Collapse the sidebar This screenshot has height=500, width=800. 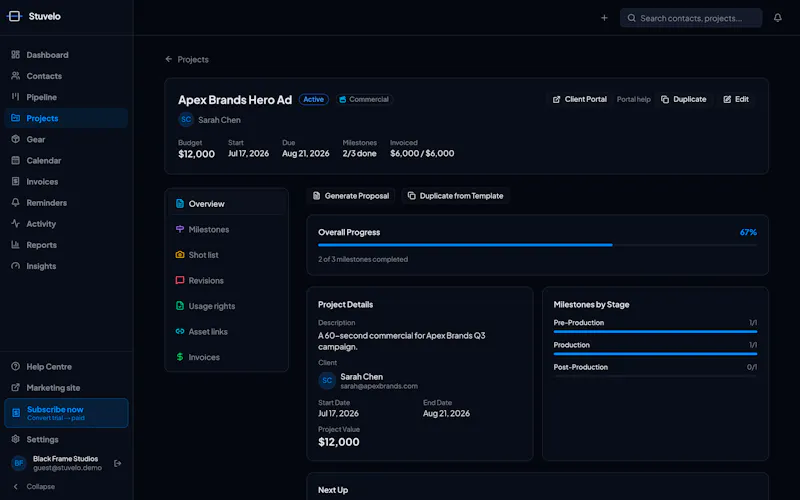pyautogui.click(x=34, y=486)
